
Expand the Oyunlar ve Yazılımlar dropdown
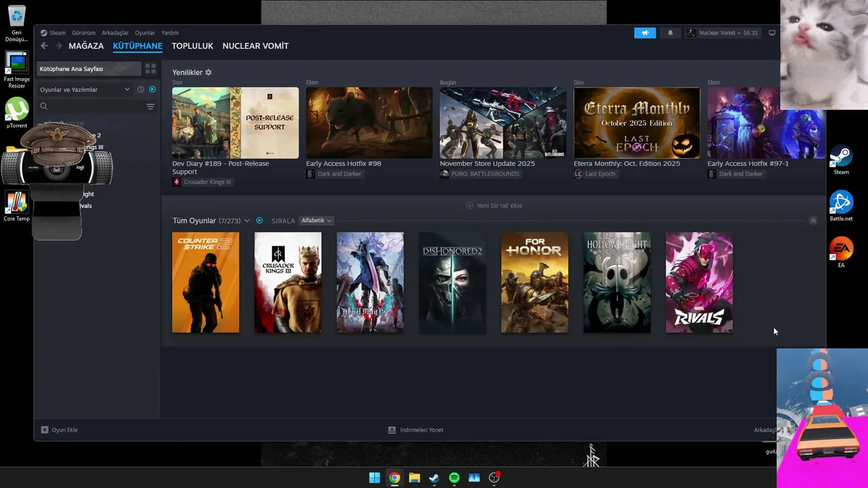(85, 89)
